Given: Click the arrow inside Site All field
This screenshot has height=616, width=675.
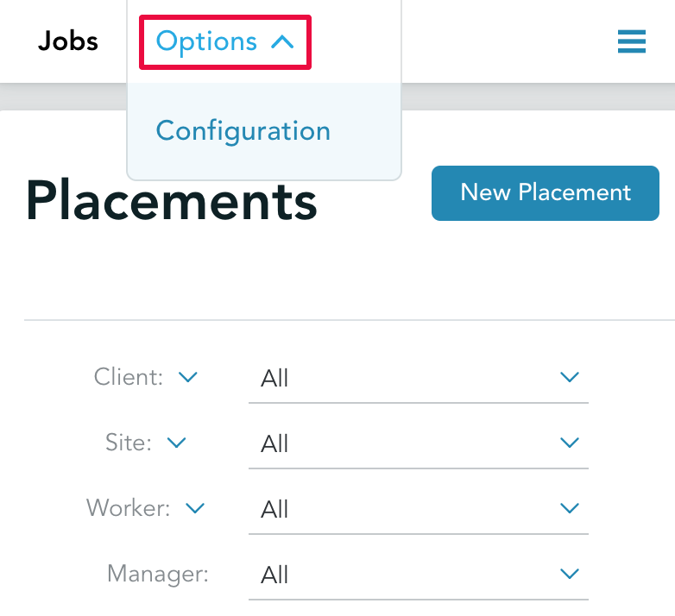Looking at the screenshot, I should [x=570, y=443].
